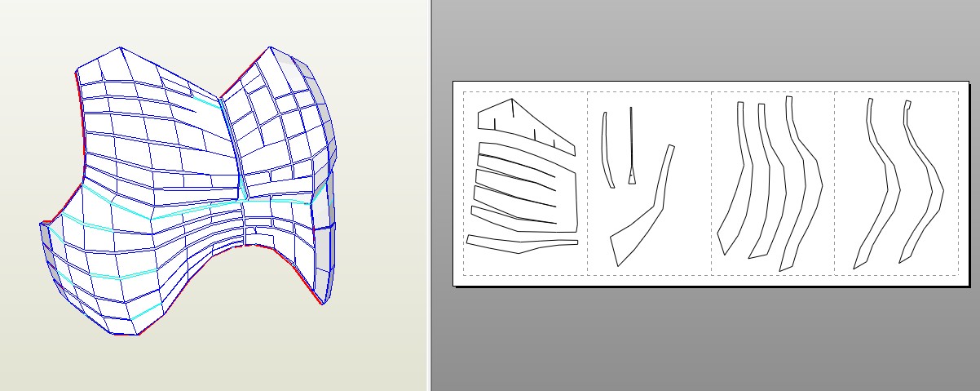The width and height of the screenshot is (980, 391).
Task: Select the large boot-shaped part on second page
Action: [644, 206]
